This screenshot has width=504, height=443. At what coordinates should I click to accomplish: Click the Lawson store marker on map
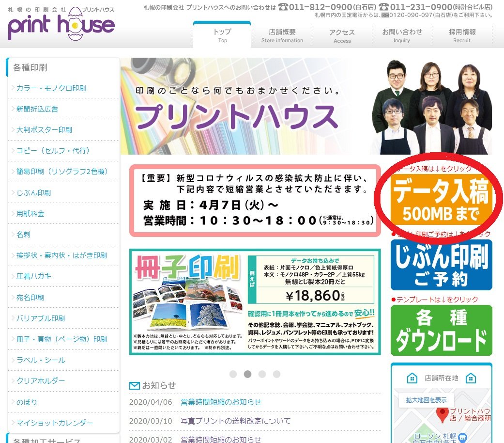coord(462,437)
